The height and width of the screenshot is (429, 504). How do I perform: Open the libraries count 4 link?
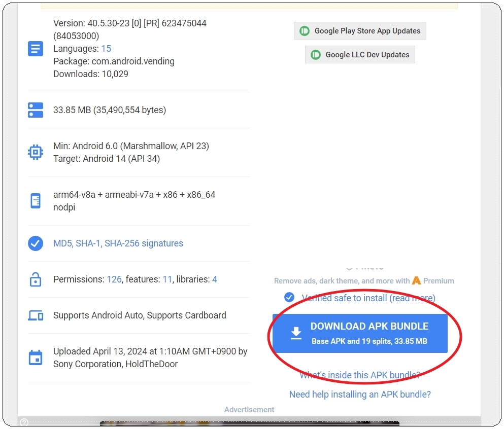click(x=214, y=279)
